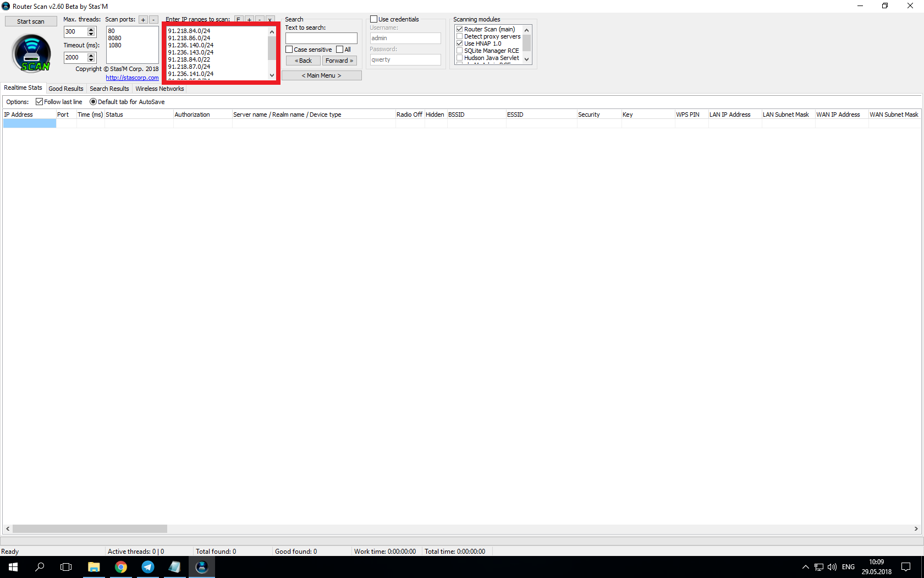Open the stascorp.com link
924x578 pixels.
[132, 78]
